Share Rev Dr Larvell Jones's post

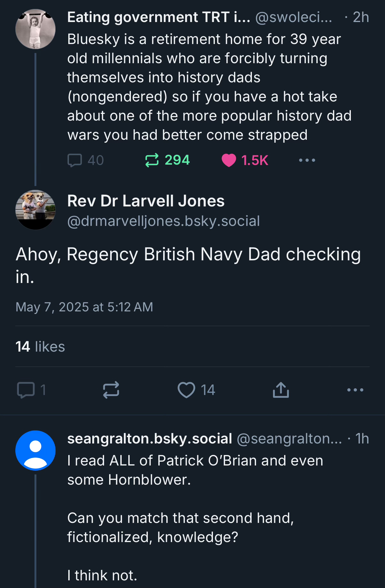point(281,390)
